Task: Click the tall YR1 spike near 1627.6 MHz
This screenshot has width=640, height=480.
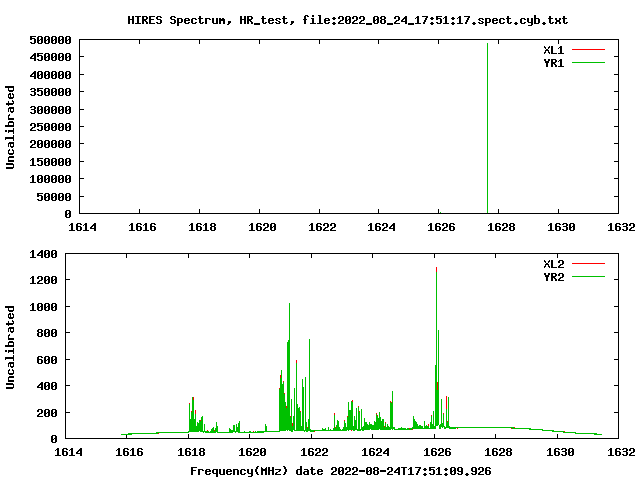Action: [487, 128]
